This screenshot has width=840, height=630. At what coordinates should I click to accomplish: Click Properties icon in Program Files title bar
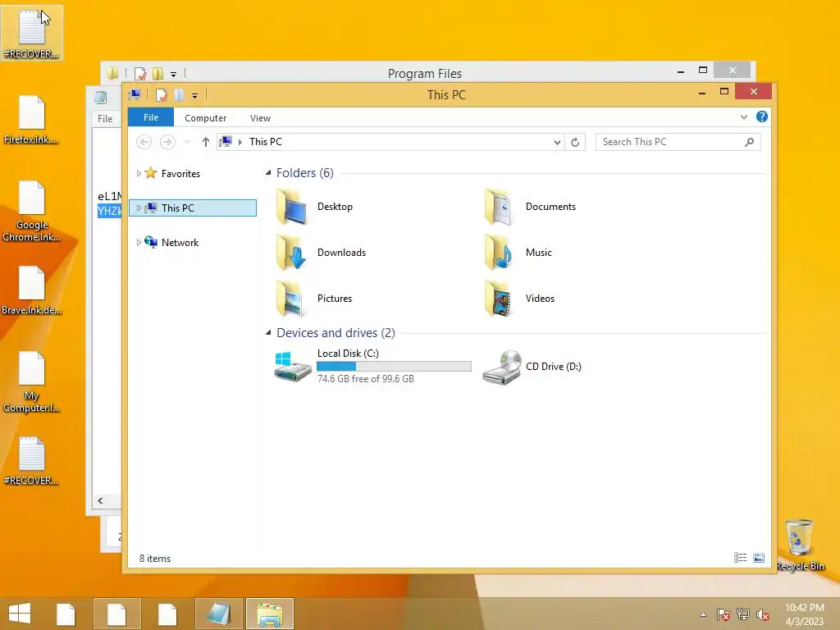click(x=140, y=74)
